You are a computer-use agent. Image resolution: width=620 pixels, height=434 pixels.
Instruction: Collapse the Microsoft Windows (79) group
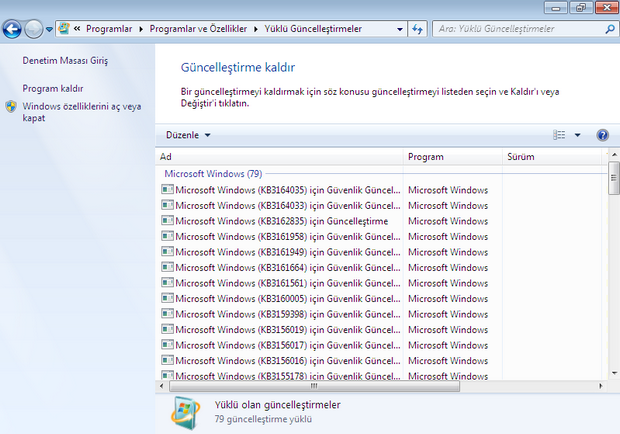(212, 173)
